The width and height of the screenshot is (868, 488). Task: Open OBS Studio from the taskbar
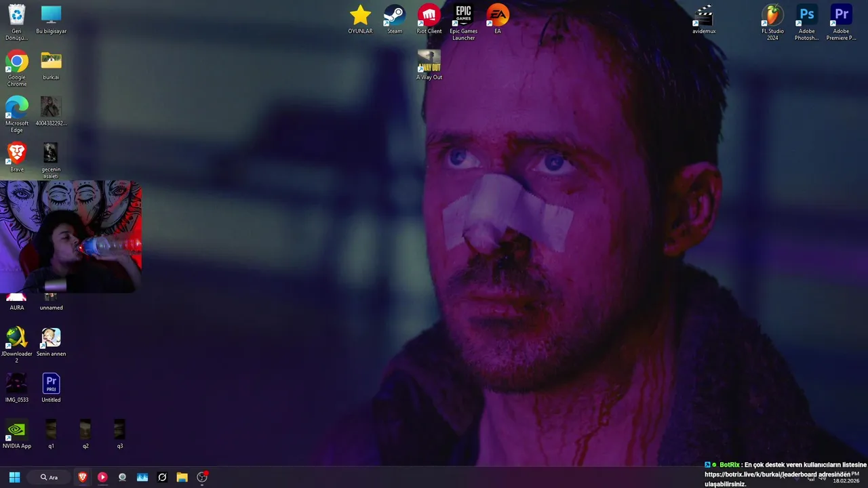(202, 477)
